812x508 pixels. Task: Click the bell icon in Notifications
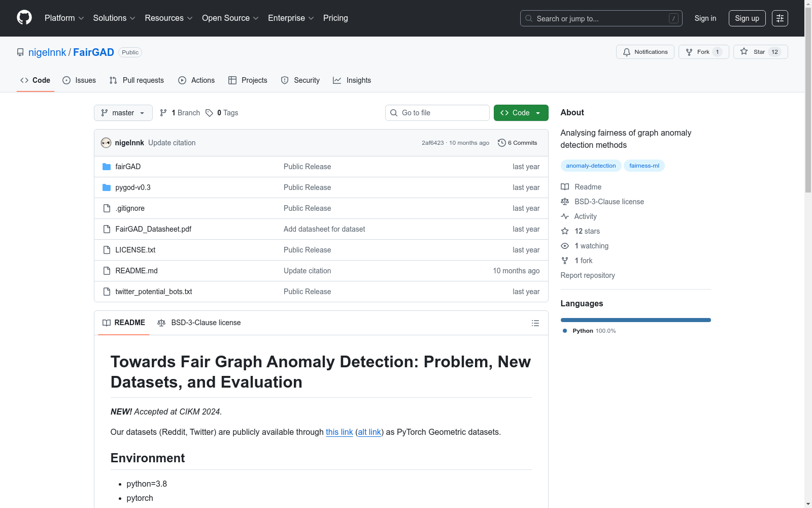[627, 52]
